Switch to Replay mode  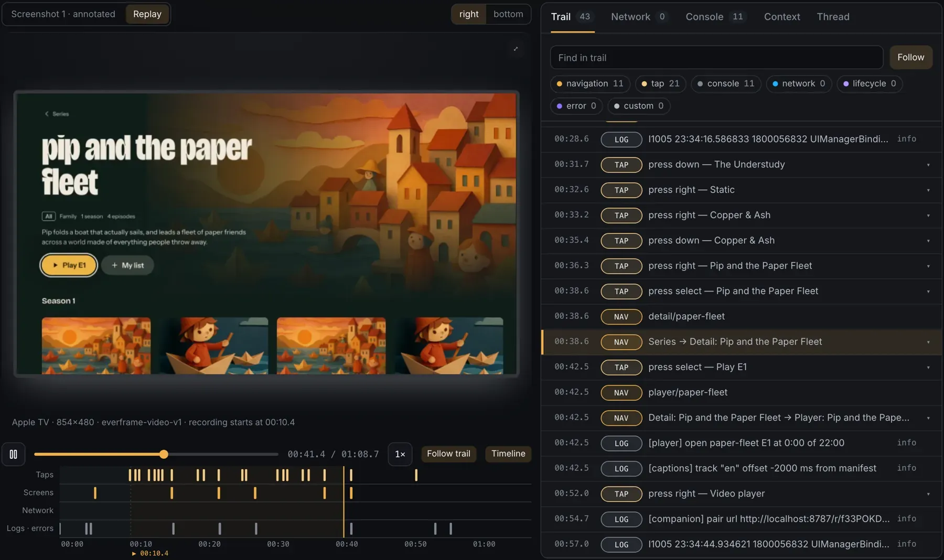[x=147, y=14]
